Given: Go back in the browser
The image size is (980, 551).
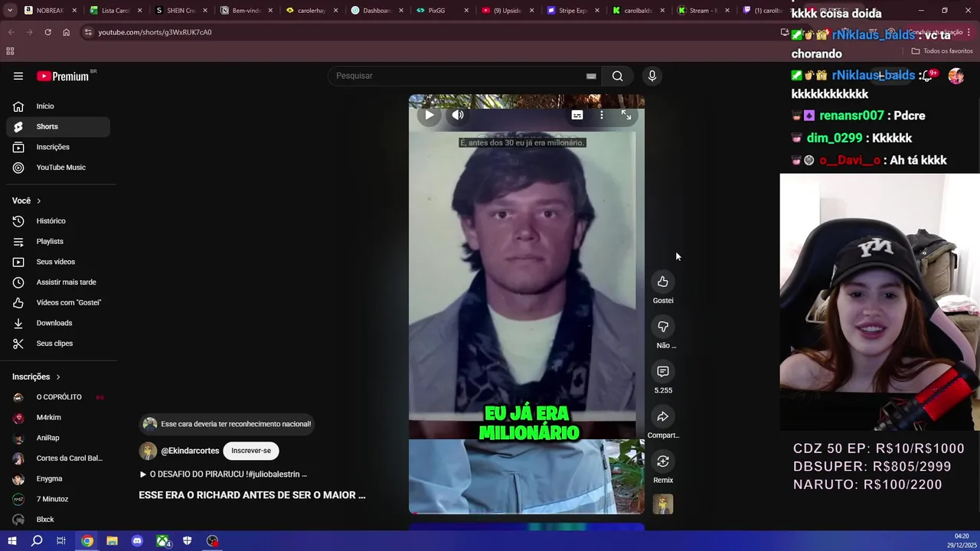Looking at the screenshot, I should coord(11,32).
